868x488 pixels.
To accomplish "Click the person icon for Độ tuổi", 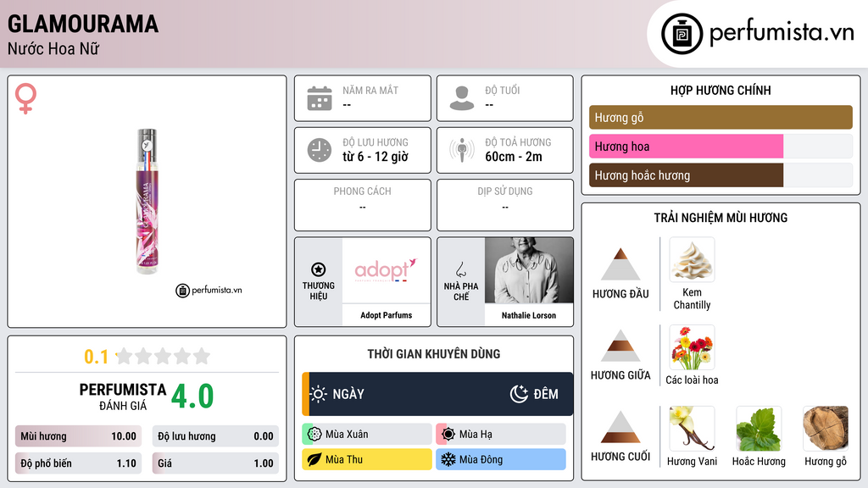I will pyautogui.click(x=462, y=98).
